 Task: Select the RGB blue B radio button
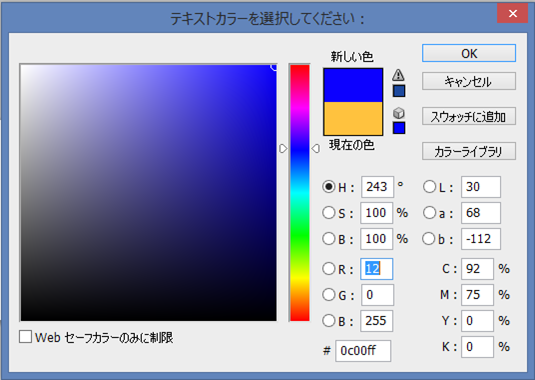[x=329, y=320]
